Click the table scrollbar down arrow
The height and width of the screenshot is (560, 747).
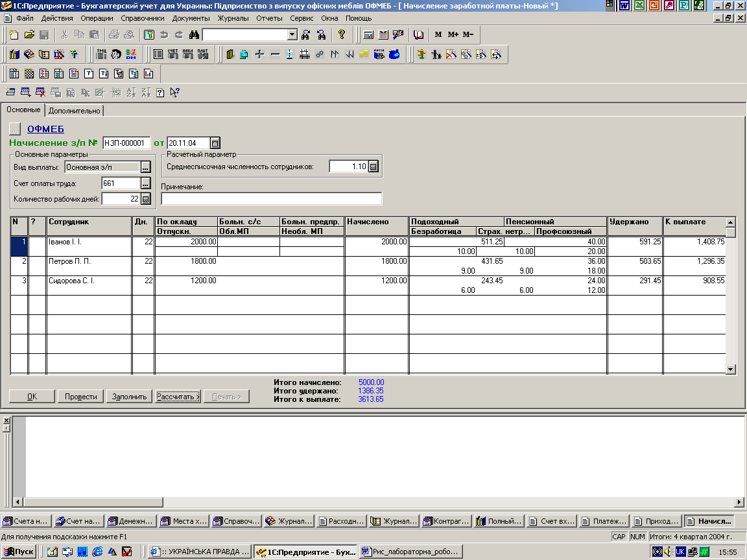(x=731, y=369)
